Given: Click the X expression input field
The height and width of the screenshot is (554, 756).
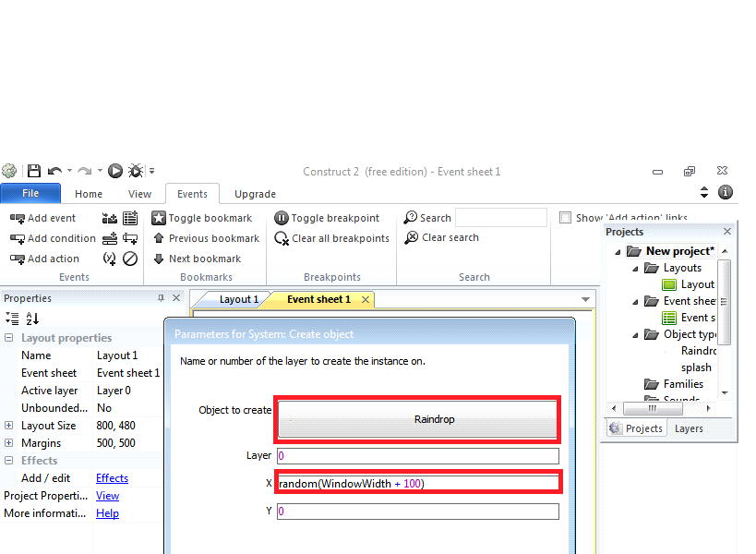Looking at the screenshot, I should tap(418, 484).
